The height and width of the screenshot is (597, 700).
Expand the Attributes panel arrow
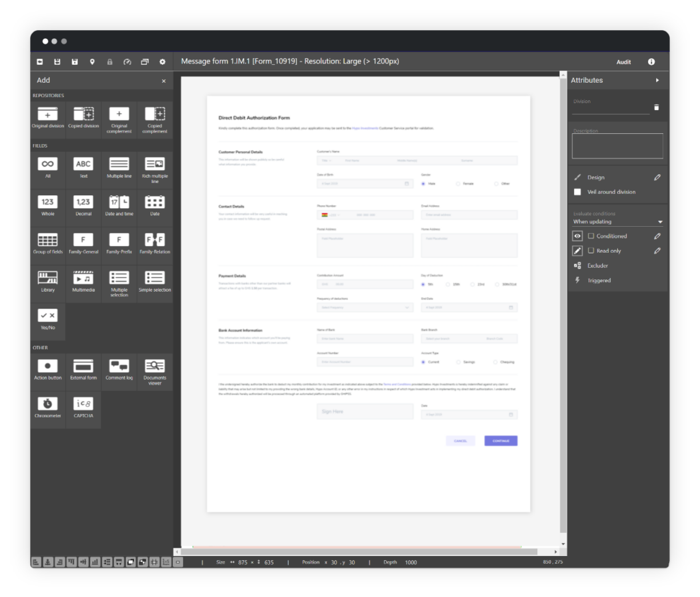point(656,80)
